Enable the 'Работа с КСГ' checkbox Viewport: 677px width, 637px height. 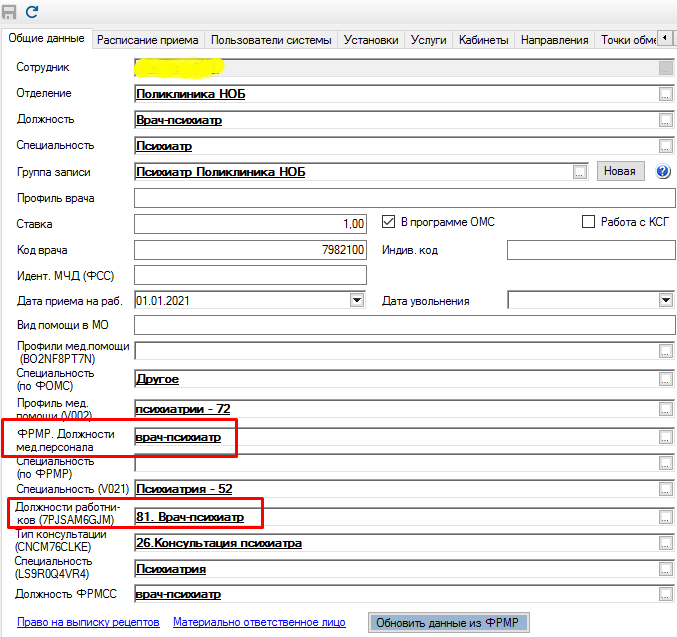(589, 222)
